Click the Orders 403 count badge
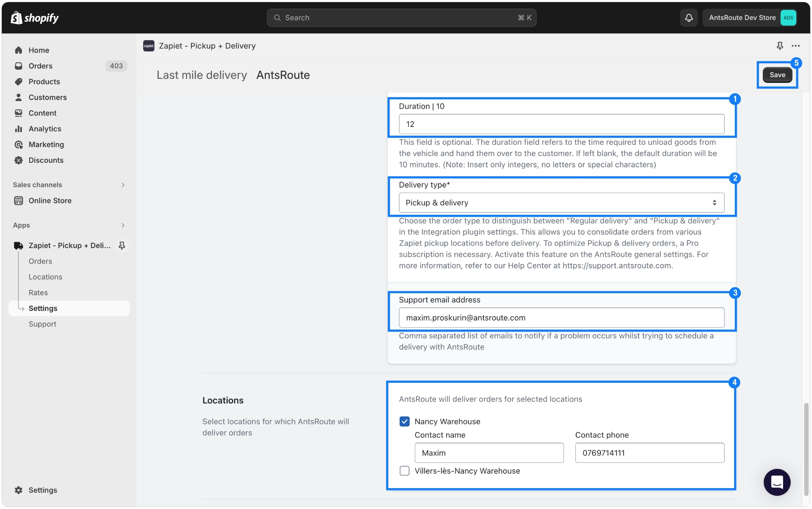The width and height of the screenshot is (812, 509). pos(116,66)
